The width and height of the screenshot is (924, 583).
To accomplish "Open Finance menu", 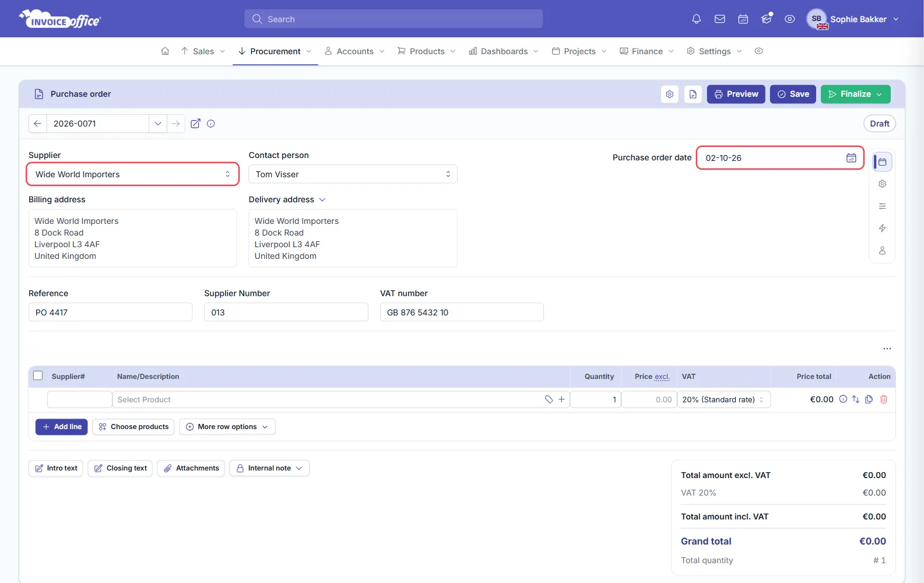I will tap(647, 51).
